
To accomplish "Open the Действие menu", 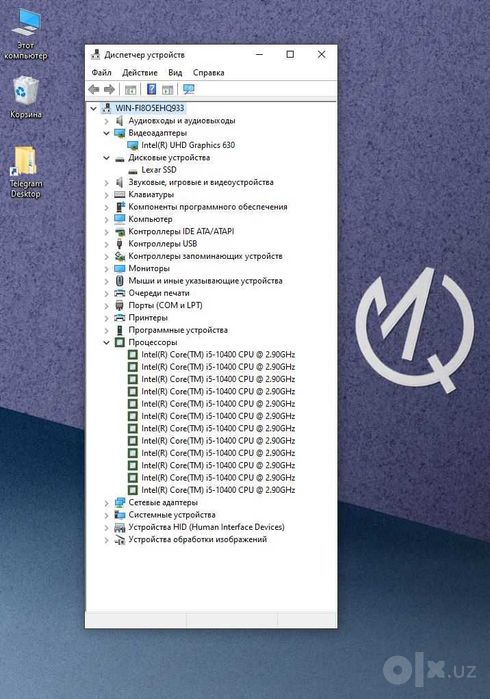I will (x=140, y=72).
